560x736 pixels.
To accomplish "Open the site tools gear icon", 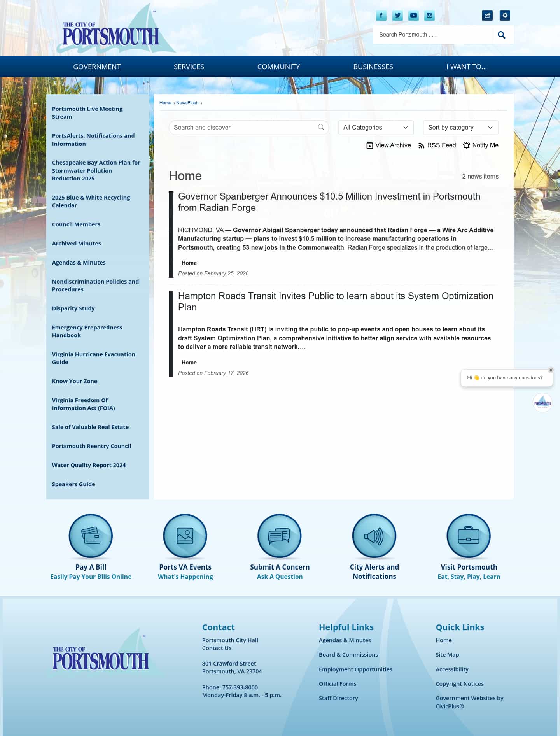I will tap(505, 15).
